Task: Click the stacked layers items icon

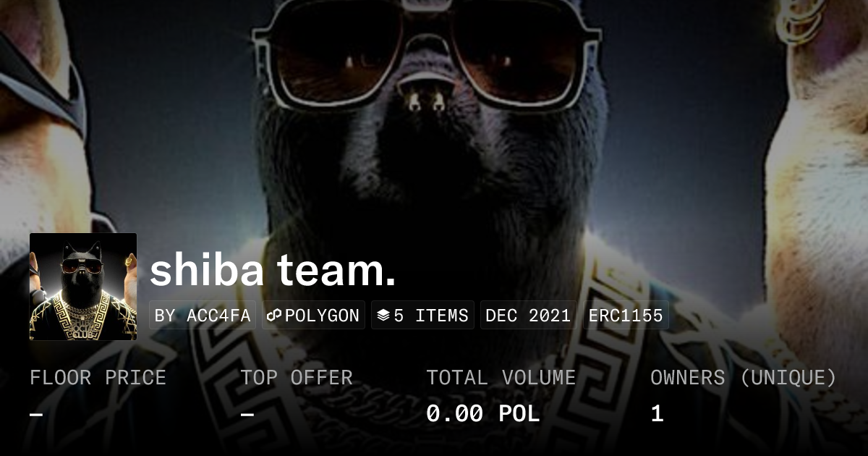Action: pyautogui.click(x=383, y=316)
